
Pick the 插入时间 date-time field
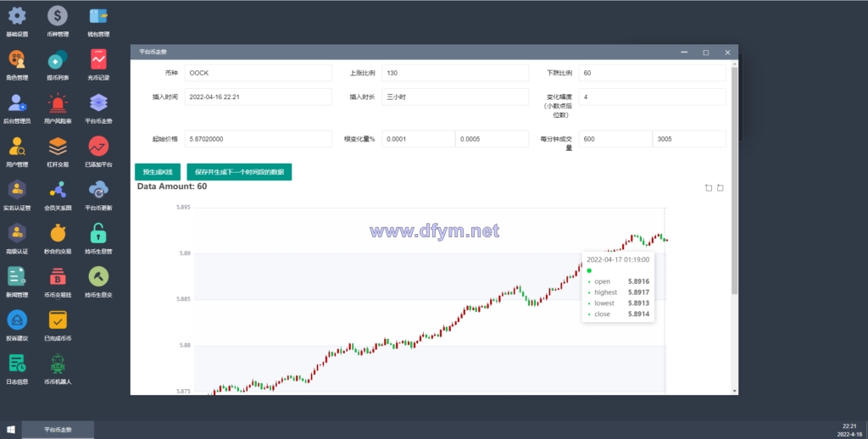point(258,97)
